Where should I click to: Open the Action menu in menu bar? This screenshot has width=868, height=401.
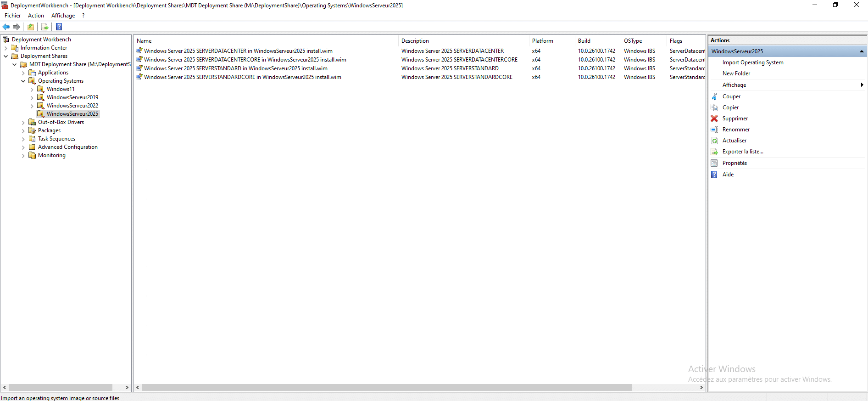click(x=36, y=16)
